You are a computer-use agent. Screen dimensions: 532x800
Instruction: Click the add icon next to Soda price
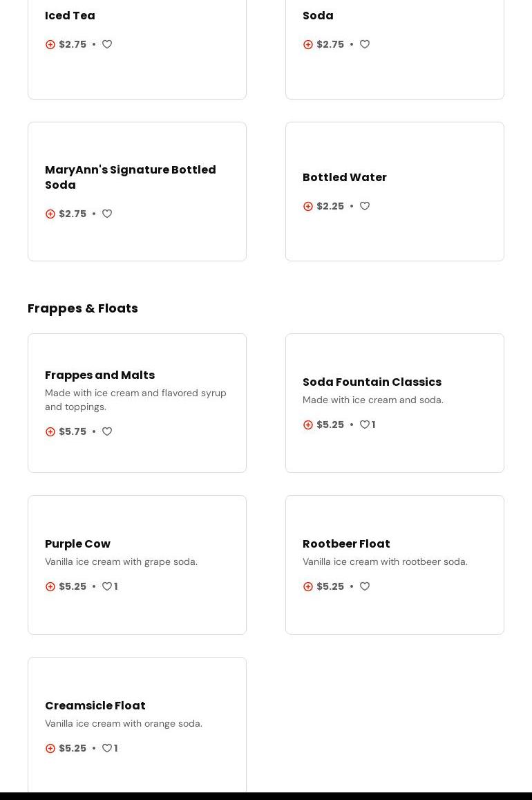coord(308,44)
